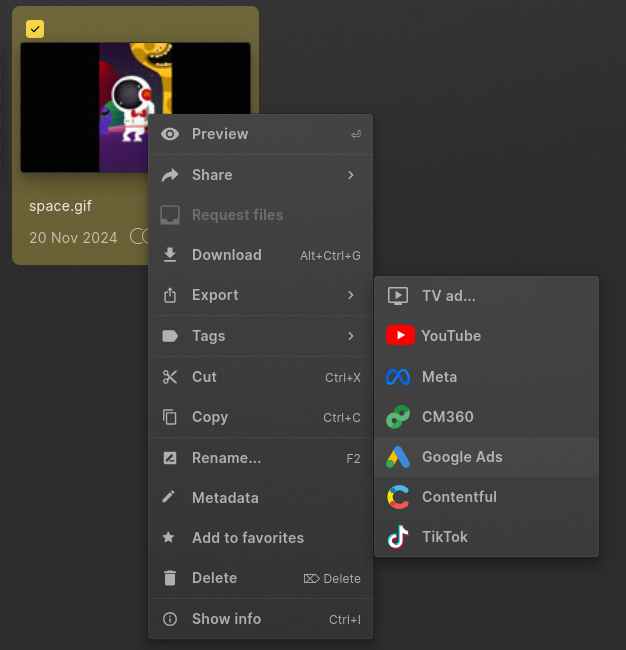Click the Google Ads logo
Screen dimensions: 626x650
coord(398,457)
